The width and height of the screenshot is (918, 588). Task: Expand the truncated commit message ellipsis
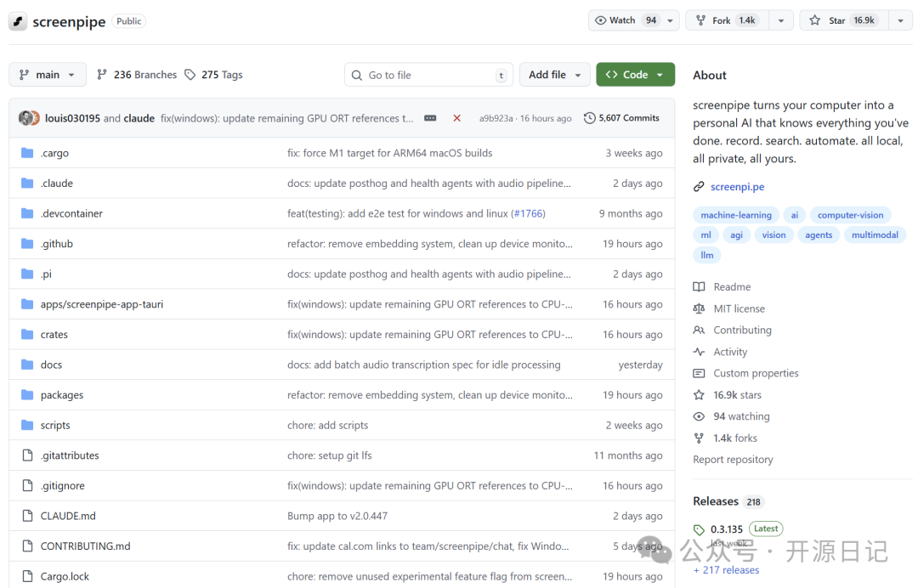[429, 118]
